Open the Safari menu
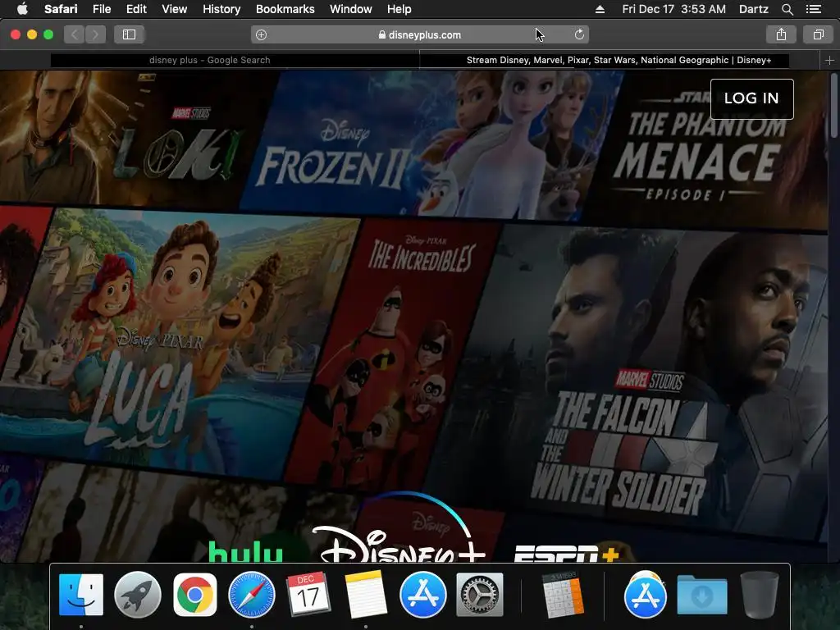 point(61,9)
